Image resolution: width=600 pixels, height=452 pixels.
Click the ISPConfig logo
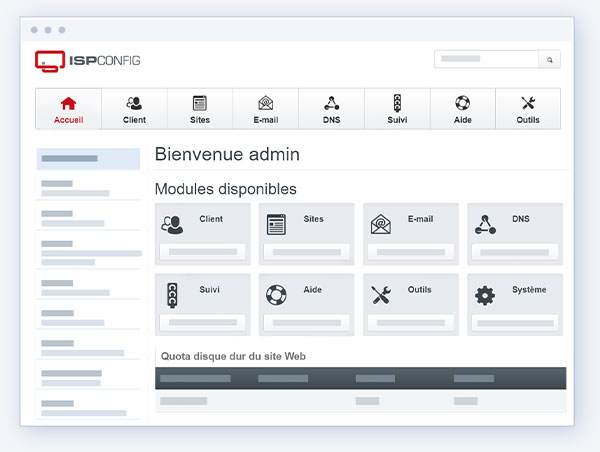click(x=88, y=61)
